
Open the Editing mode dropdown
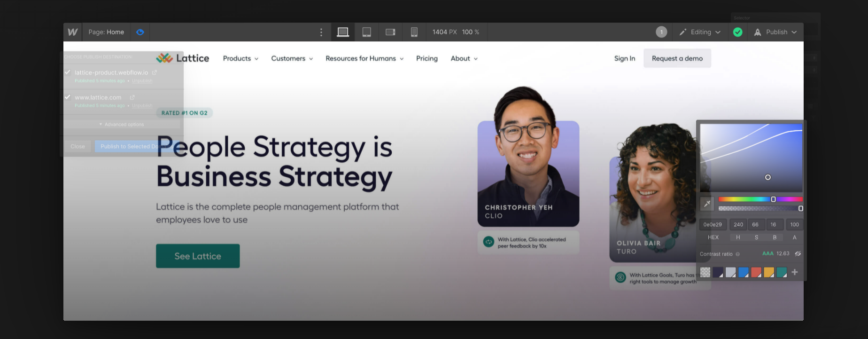pyautogui.click(x=700, y=32)
